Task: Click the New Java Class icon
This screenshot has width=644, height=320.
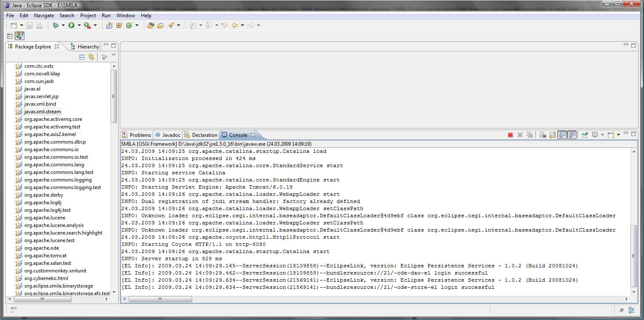Action: click(129, 26)
